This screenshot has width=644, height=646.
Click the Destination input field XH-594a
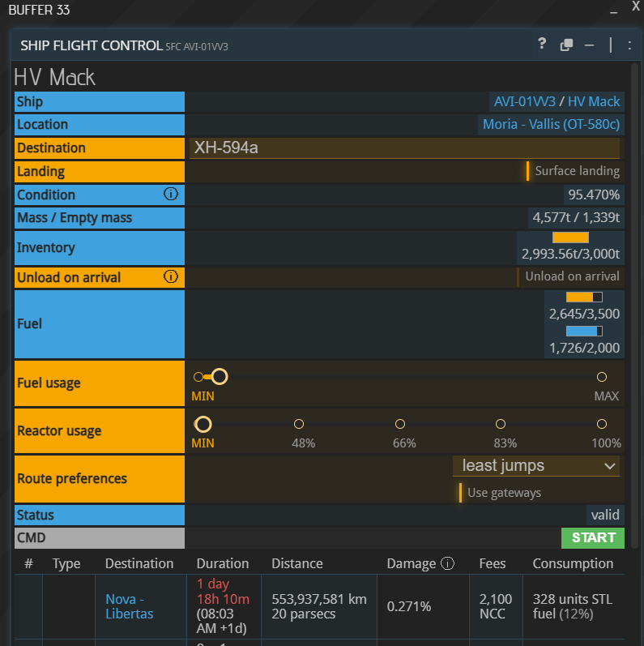coord(403,148)
